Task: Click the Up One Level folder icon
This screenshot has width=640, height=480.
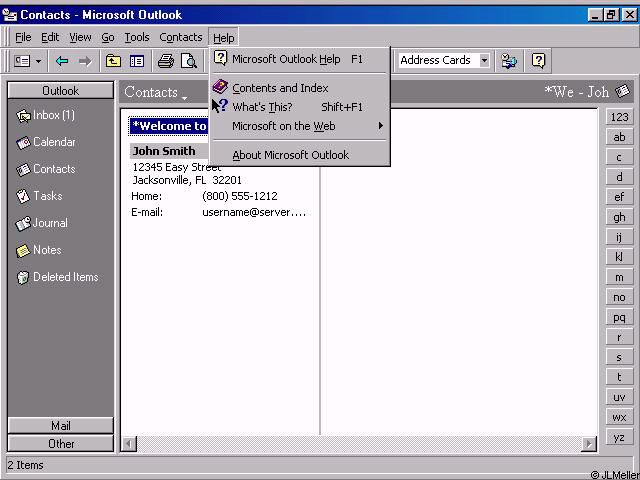Action: (113, 61)
